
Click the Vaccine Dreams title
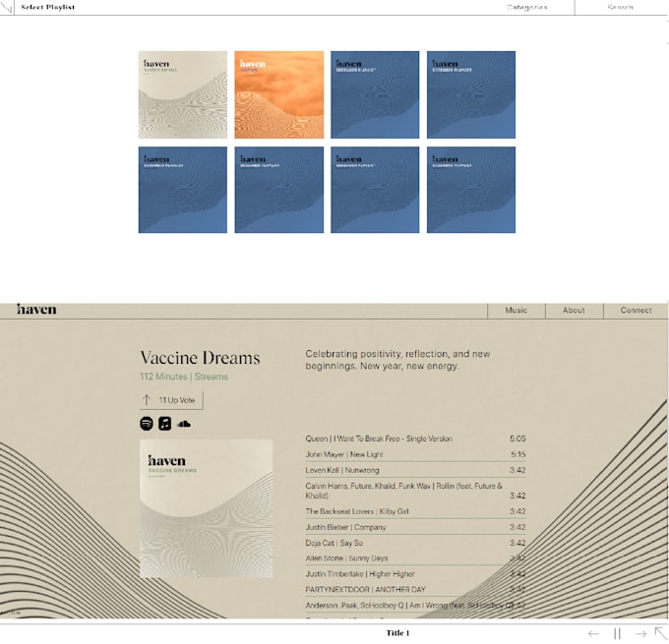coord(200,358)
